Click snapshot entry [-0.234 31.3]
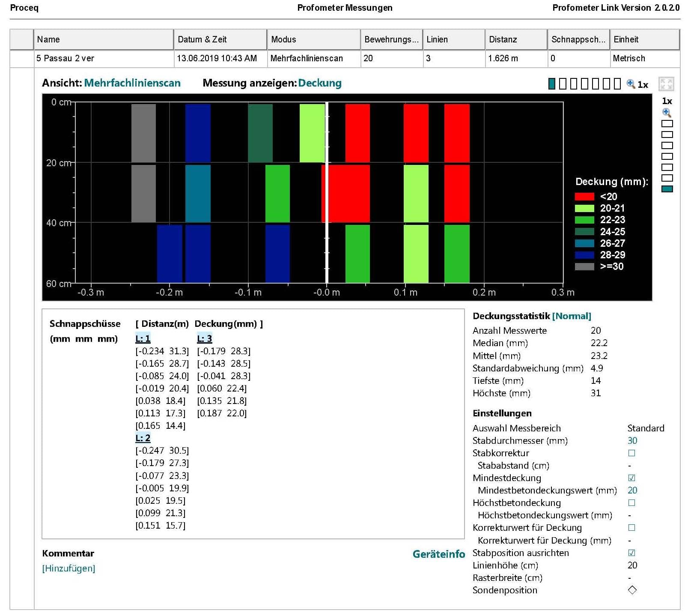Screen dimensions: 688x616 pyautogui.click(x=162, y=351)
